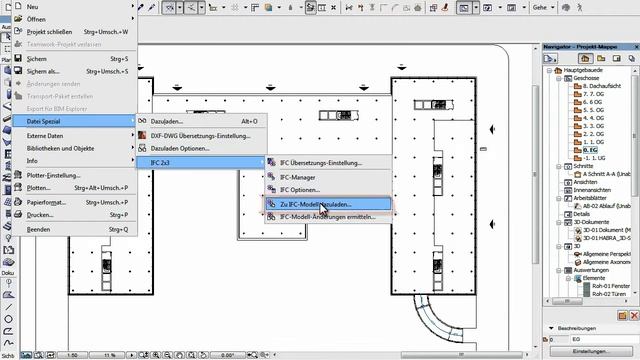Choose 'IFC-Modell-Änderungen ermitteln...' entry
Image resolution: width=640 pixels, height=360 pixels.
pyautogui.click(x=328, y=217)
